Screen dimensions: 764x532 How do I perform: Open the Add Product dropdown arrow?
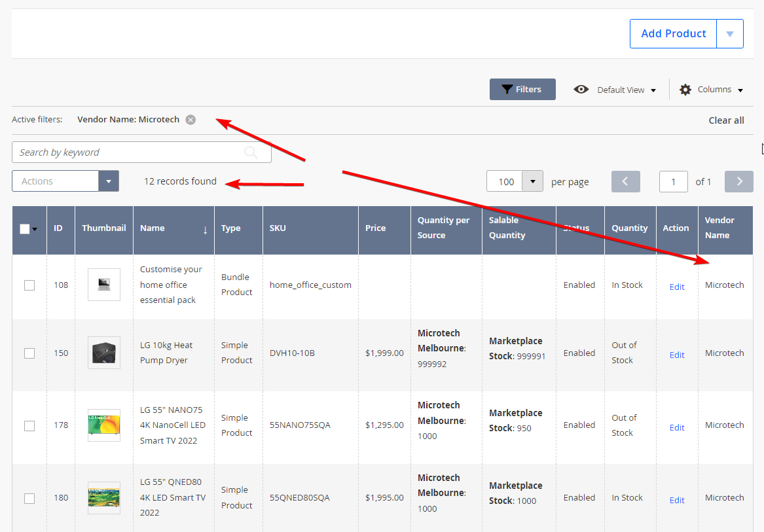click(730, 33)
